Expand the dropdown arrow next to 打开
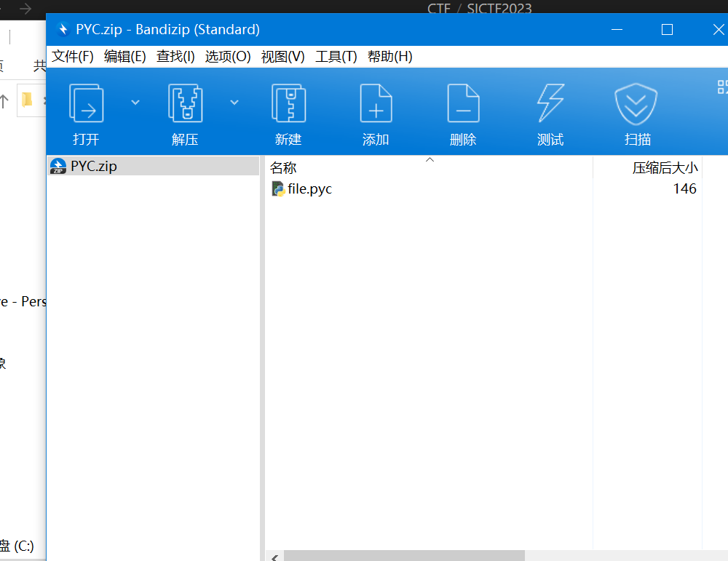 tap(135, 102)
